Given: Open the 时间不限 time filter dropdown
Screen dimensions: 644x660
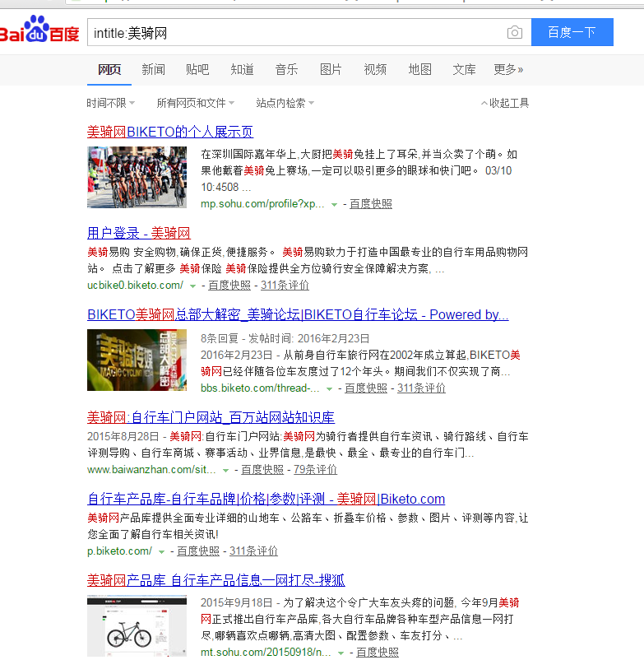Looking at the screenshot, I should 110,104.
